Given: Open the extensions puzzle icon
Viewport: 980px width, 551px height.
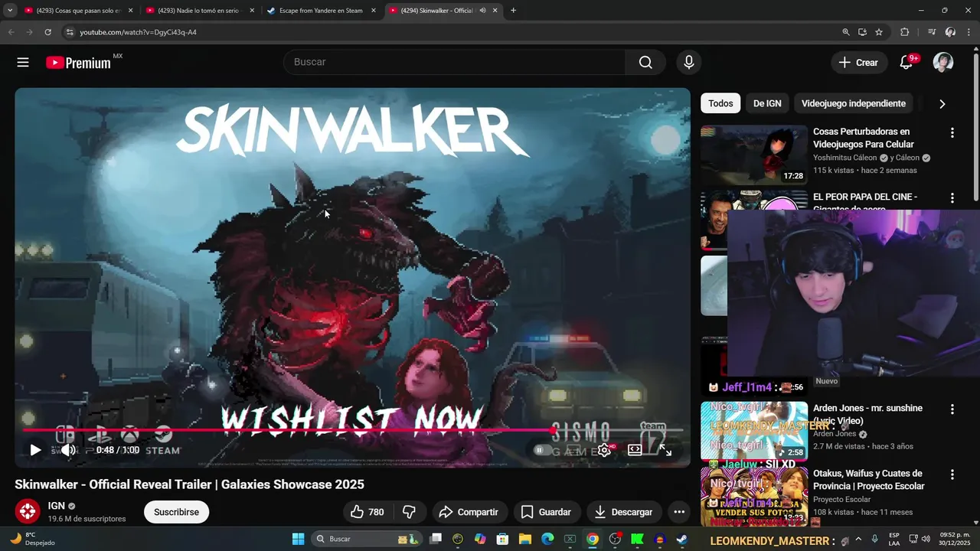Looking at the screenshot, I should pyautogui.click(x=904, y=32).
